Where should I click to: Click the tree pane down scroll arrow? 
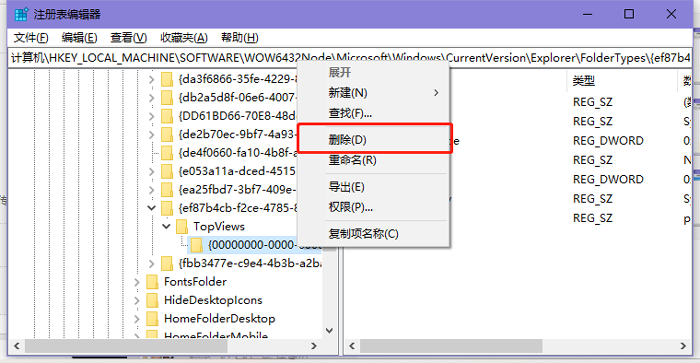click(329, 330)
